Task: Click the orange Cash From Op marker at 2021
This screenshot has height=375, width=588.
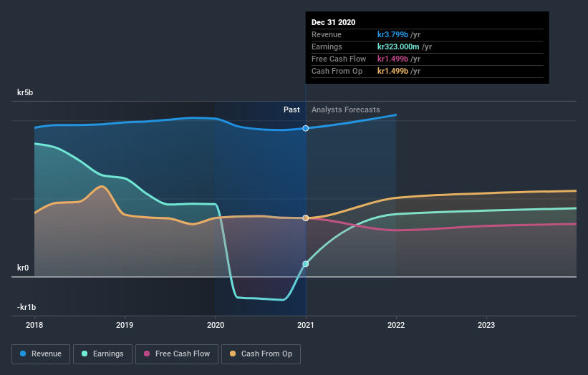Action: click(x=306, y=218)
